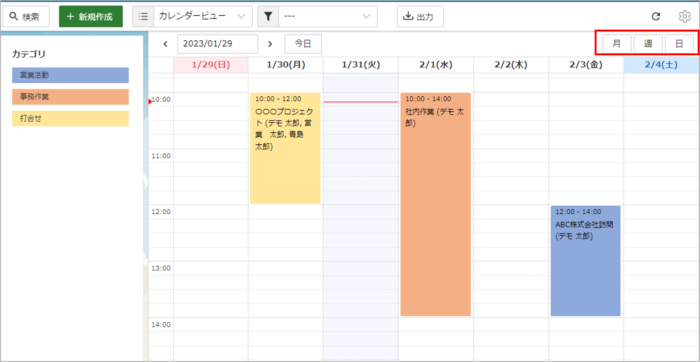This screenshot has width=700, height=362.
Task: Select the 打合せ category swatch
Action: tap(71, 119)
